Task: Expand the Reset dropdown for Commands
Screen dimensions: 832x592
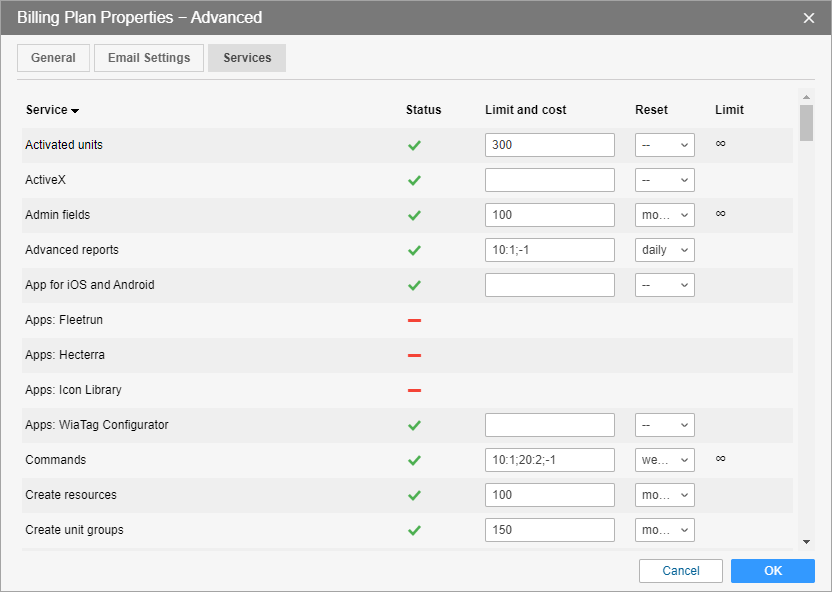Action: coord(665,460)
